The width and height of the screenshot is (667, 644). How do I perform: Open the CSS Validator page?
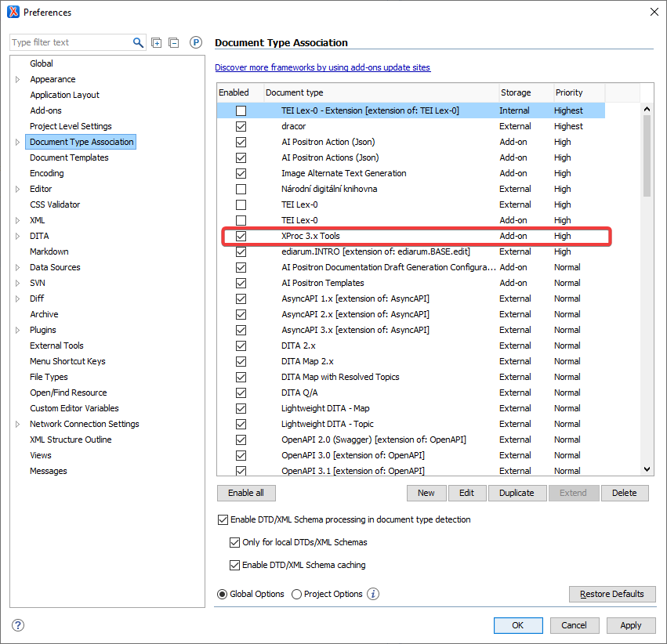55,205
